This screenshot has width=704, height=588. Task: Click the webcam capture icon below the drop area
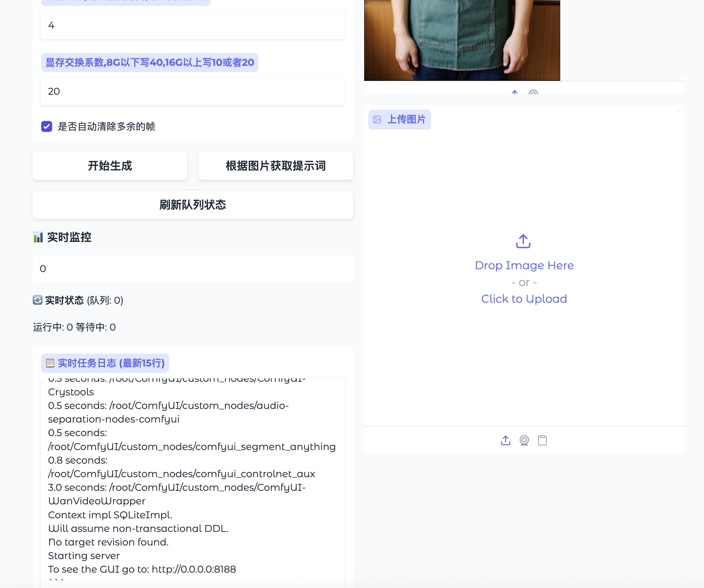click(x=524, y=440)
